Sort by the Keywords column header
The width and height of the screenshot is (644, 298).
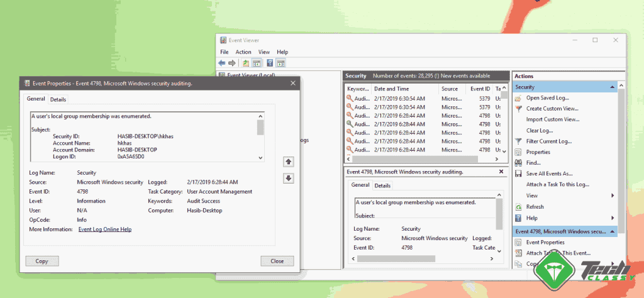pos(358,89)
